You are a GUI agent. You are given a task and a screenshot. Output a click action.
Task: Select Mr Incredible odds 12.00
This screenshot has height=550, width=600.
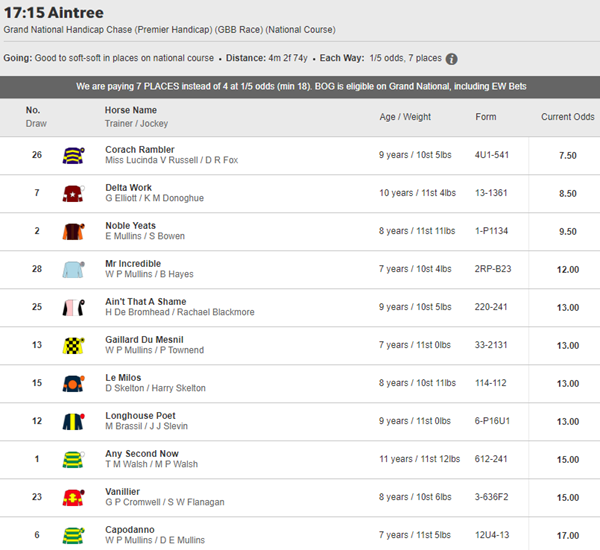pos(567,269)
